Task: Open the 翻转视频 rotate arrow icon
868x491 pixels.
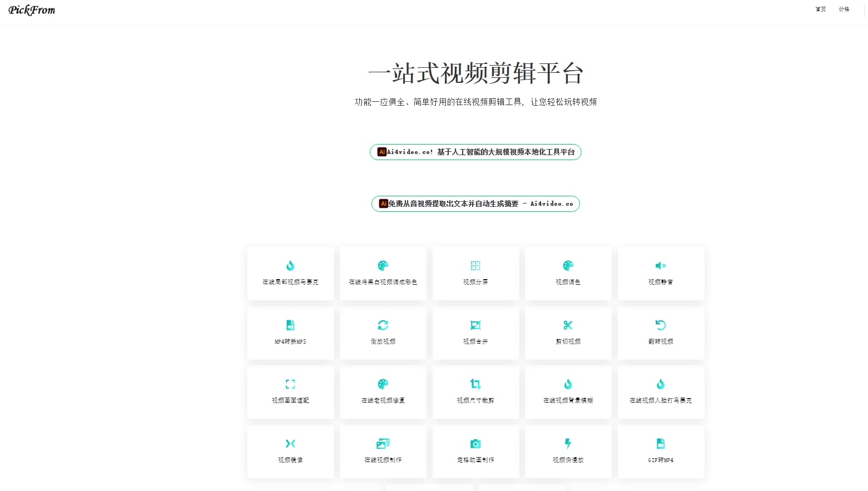Action: (x=661, y=325)
